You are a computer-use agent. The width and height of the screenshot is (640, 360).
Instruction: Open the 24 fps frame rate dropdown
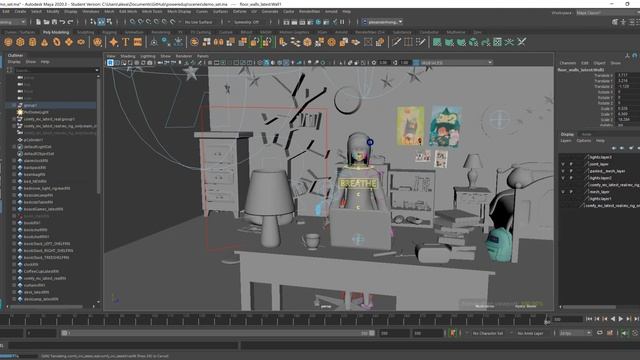coord(575,333)
